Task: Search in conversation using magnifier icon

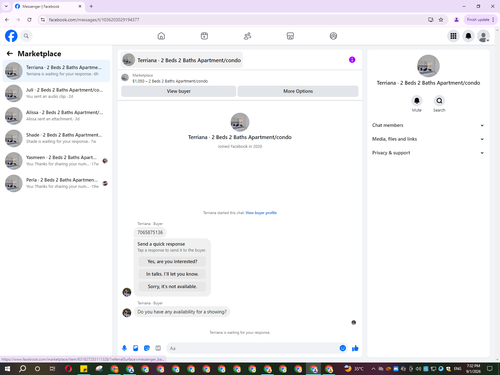Action: [x=439, y=100]
